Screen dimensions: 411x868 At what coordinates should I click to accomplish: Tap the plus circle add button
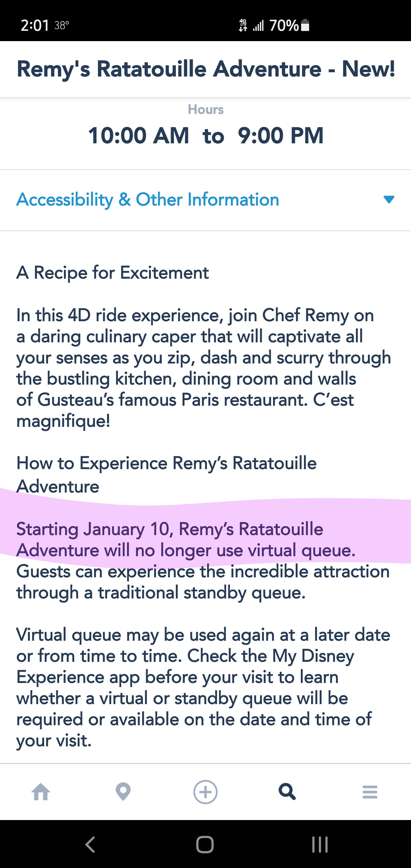205,791
